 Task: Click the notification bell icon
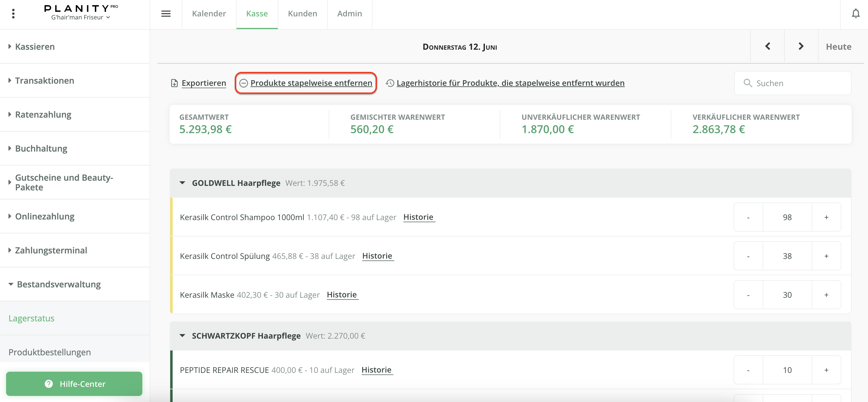point(855,14)
